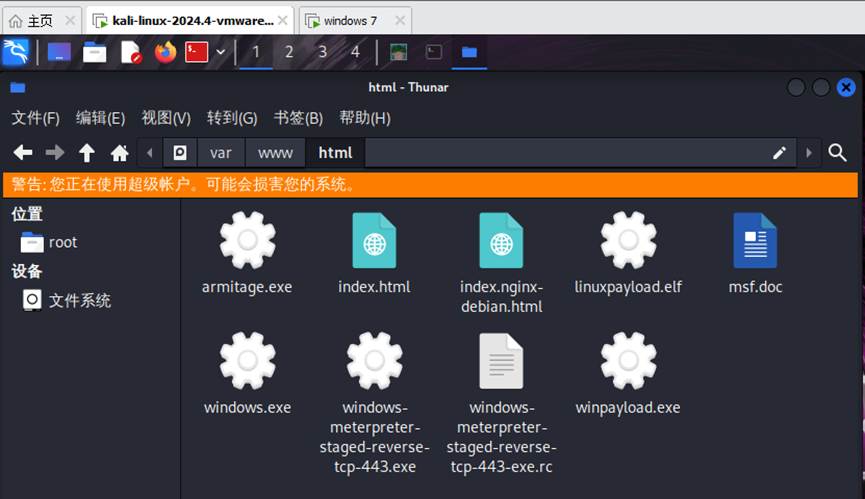Select the winpayload.exe file
The height and width of the screenshot is (499, 865).
(628, 374)
